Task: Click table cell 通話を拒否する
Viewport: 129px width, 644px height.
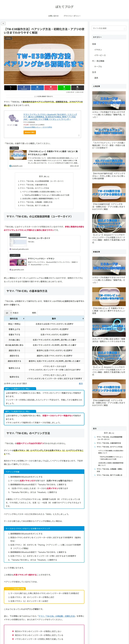Action: point(14,361)
